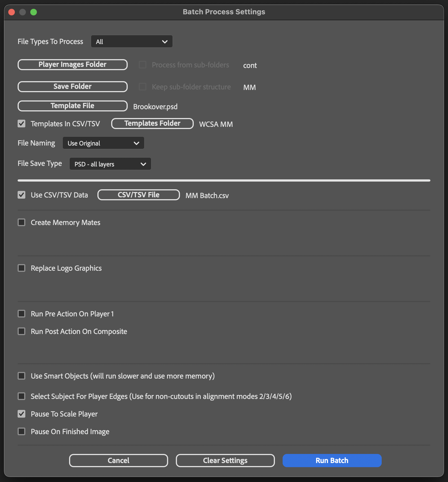Click the Player Images Folder button

72,65
